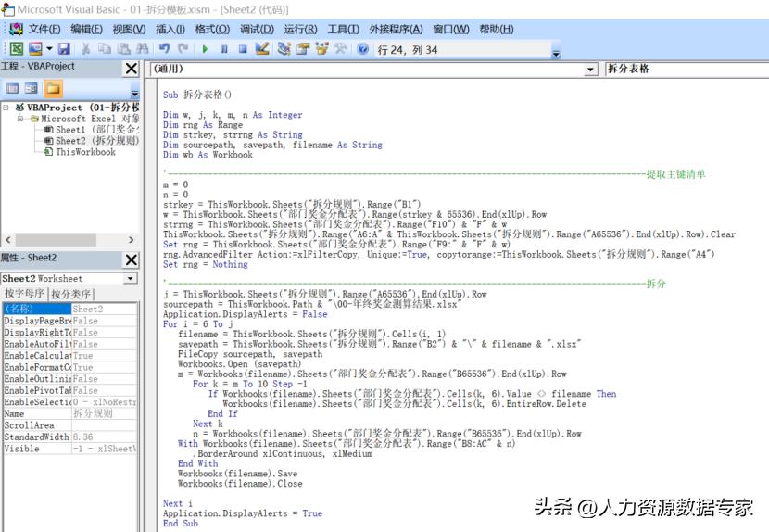Open the 视图(V) menu

point(129,29)
